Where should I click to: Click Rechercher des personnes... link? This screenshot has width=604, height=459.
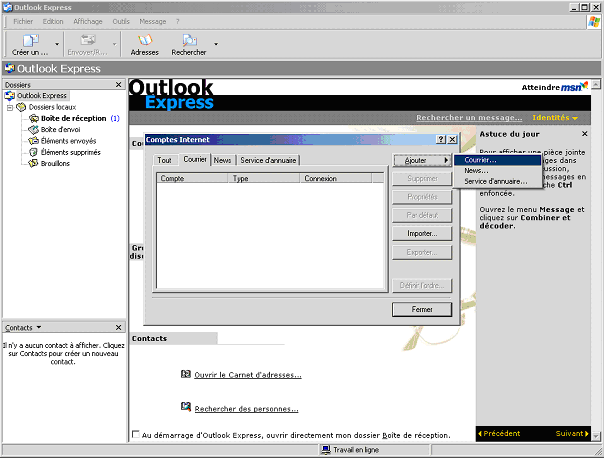pyautogui.click(x=246, y=409)
